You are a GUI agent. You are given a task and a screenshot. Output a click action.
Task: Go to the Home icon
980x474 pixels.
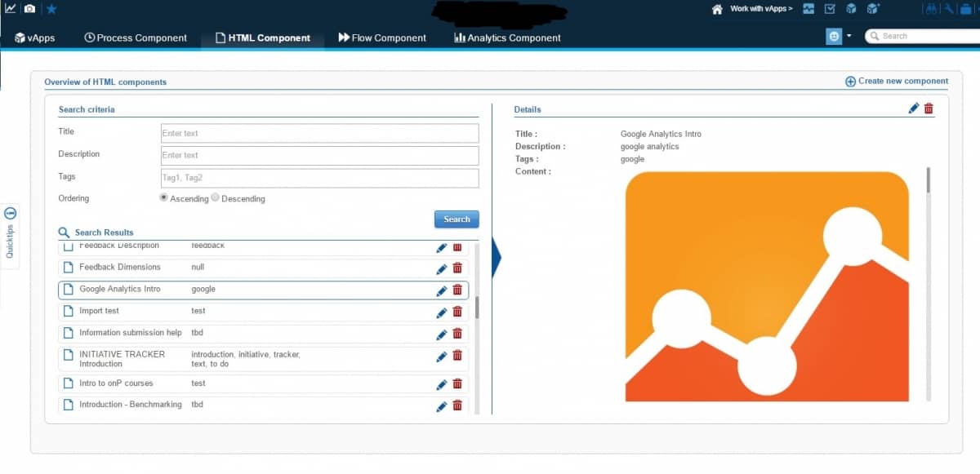pos(717,9)
